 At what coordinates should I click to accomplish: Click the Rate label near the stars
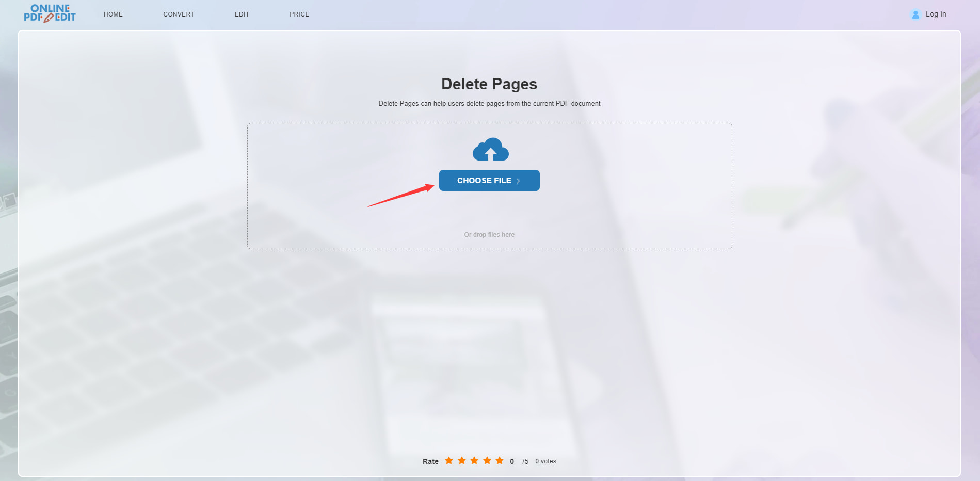coord(430,461)
